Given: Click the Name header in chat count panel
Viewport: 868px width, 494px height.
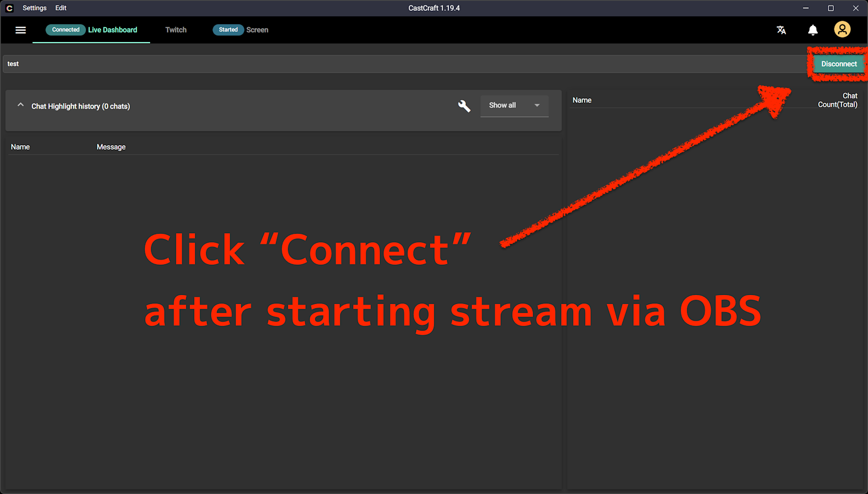Looking at the screenshot, I should (x=582, y=100).
